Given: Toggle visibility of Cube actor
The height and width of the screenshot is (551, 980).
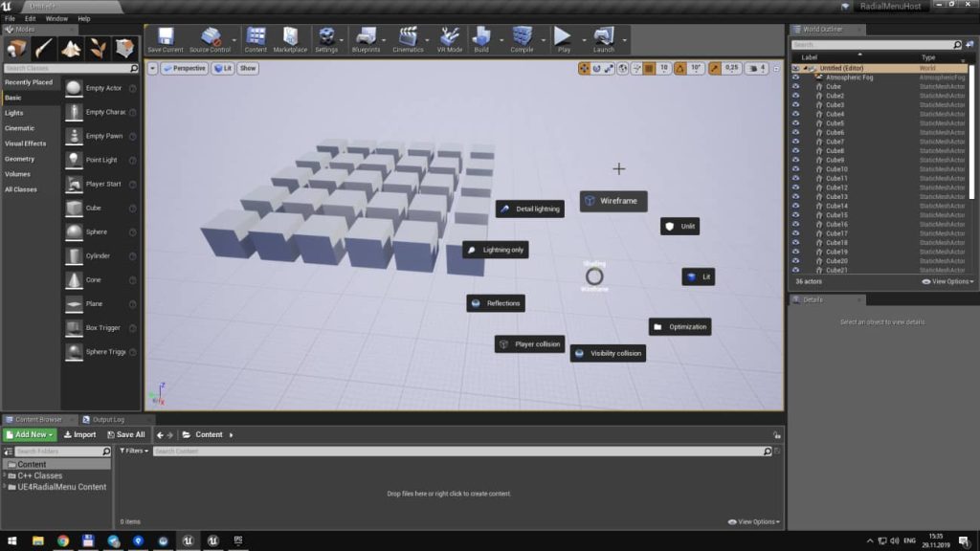Looking at the screenshot, I should coord(795,87).
